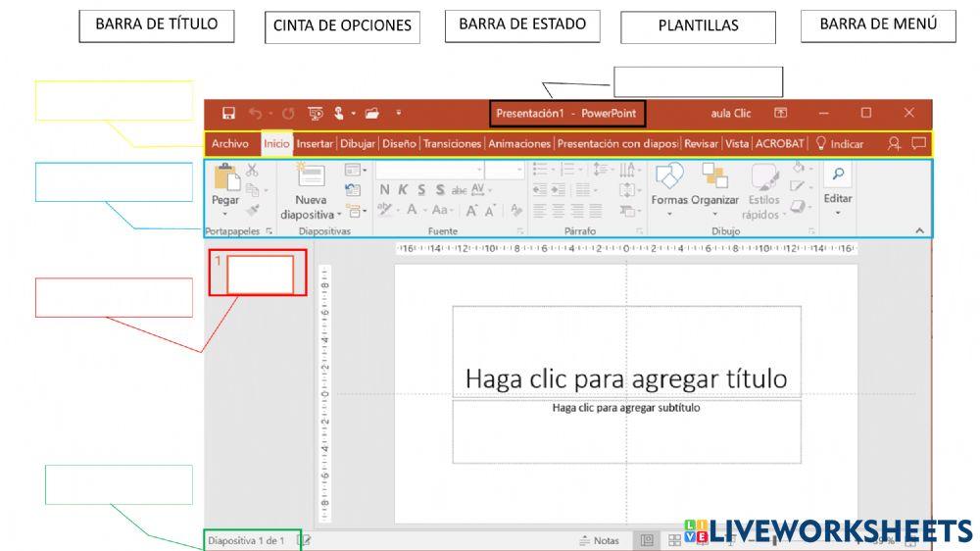The width and height of the screenshot is (980, 551).
Task: Click the Open folder icon in the title bar
Action: coord(371,113)
